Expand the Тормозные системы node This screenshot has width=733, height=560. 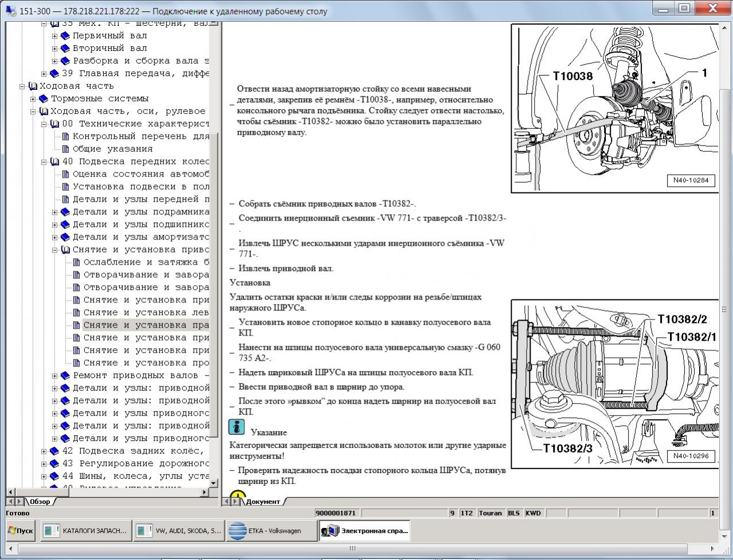pos(33,98)
